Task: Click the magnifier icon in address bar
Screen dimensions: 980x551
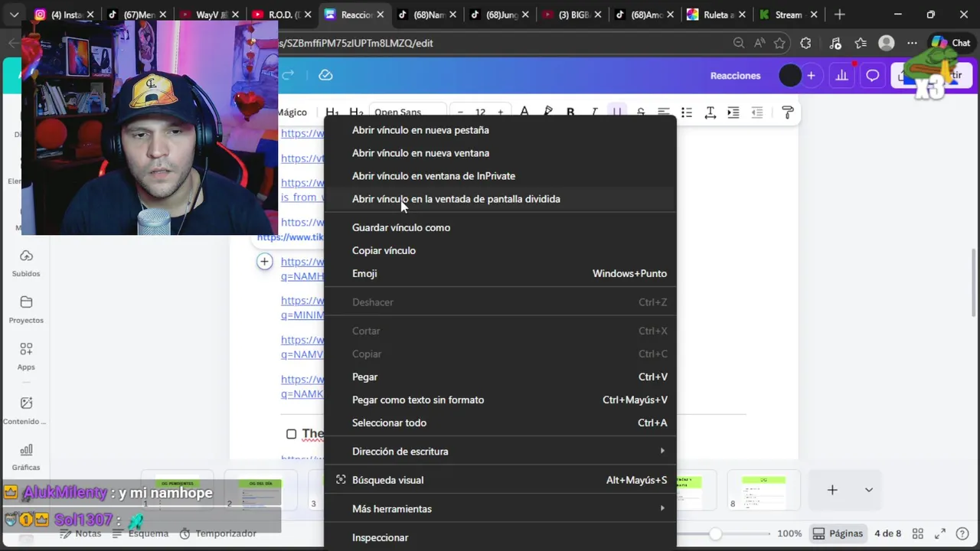Action: pyautogui.click(x=739, y=43)
